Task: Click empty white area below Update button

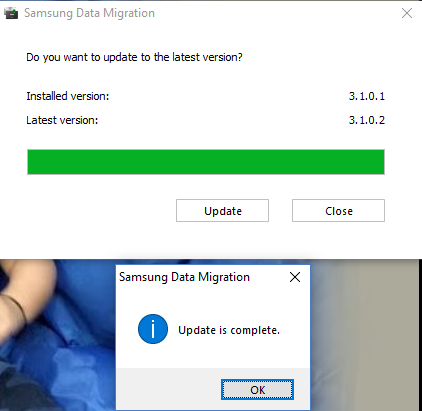Action: 222,241
